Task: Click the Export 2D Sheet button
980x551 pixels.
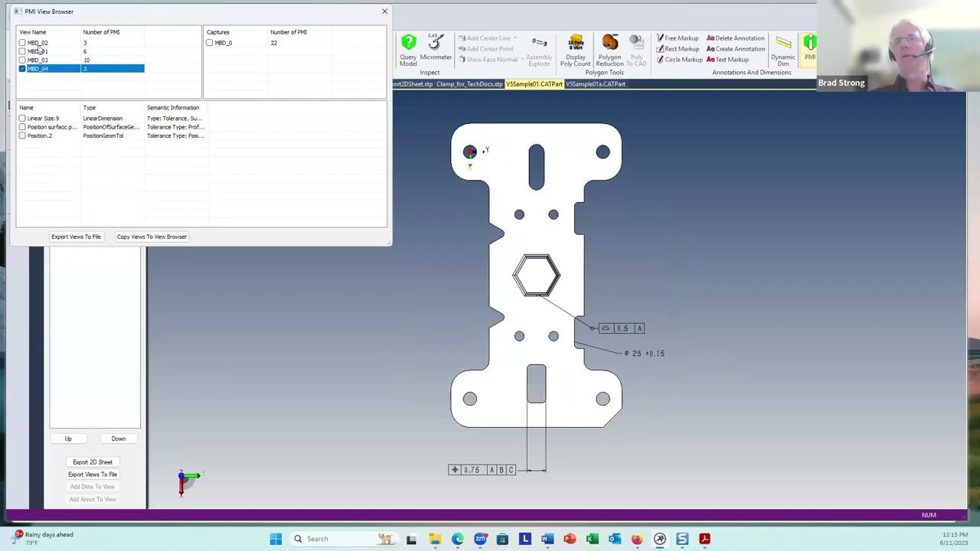Action: click(93, 462)
